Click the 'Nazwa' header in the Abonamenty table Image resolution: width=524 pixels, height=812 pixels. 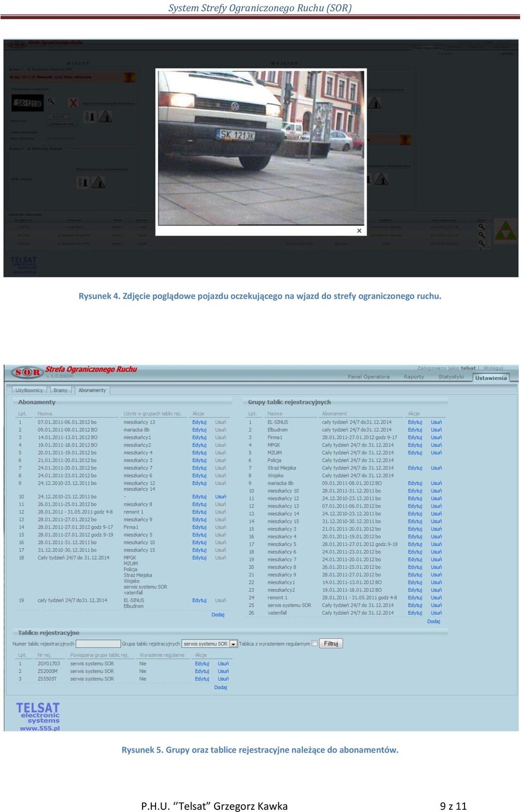[45, 413]
